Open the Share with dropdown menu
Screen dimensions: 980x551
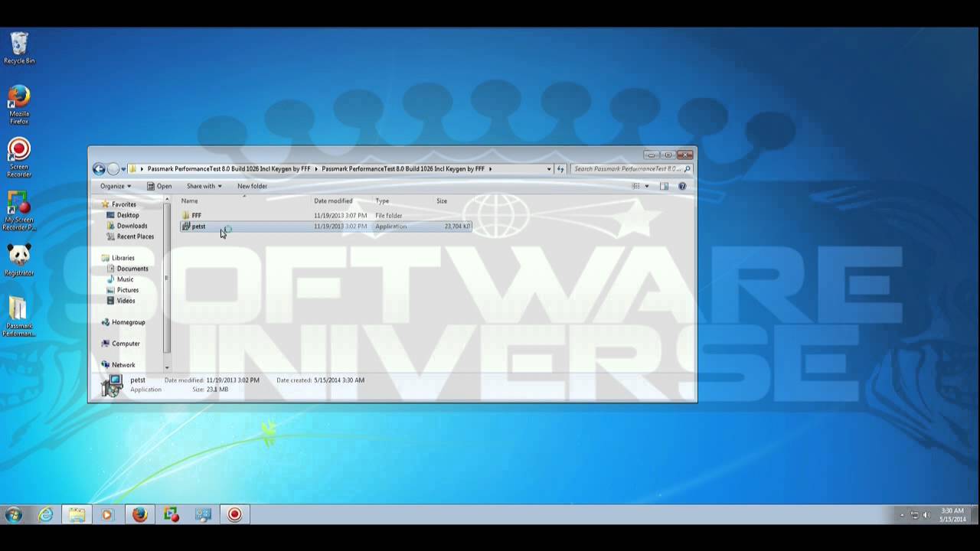204,186
